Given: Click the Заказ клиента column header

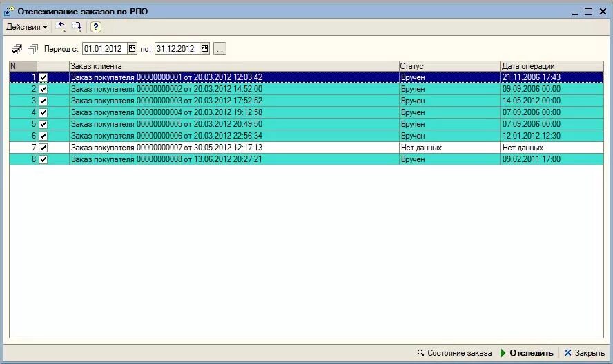Looking at the screenshot, I should pos(234,66).
